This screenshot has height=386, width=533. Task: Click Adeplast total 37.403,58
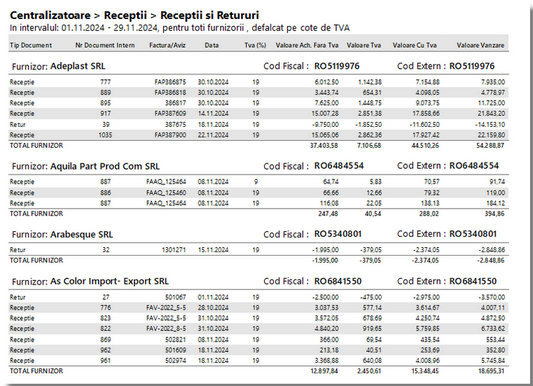click(324, 145)
